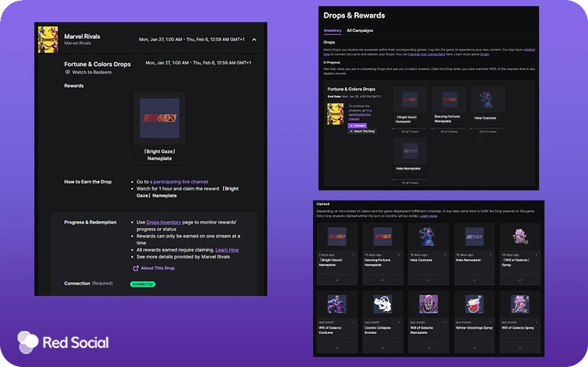Click In Progress Dancing Fortune Nameplate image
Image resolution: width=588 pixels, height=367 pixels.
(449, 99)
